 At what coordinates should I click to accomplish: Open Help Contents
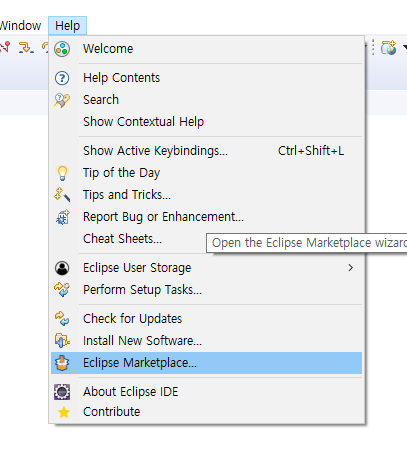[206, 78]
